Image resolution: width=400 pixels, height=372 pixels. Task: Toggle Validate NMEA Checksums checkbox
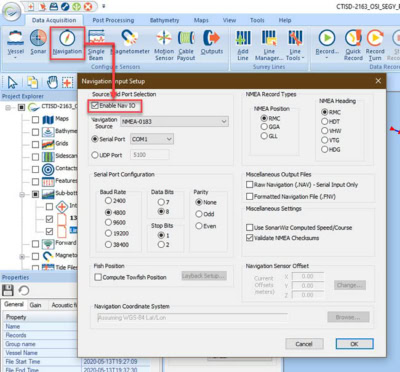pyautogui.click(x=249, y=238)
